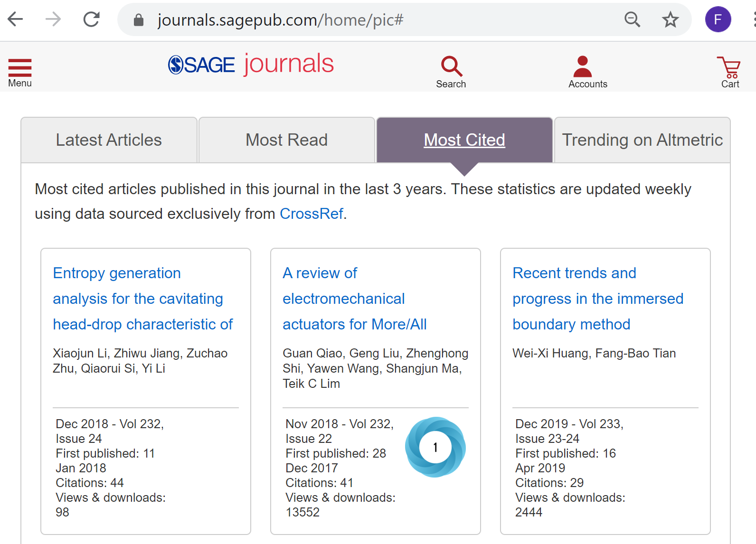Image resolution: width=756 pixels, height=544 pixels.
Task: Open the Entropy generation analysis article
Action: coord(143,299)
